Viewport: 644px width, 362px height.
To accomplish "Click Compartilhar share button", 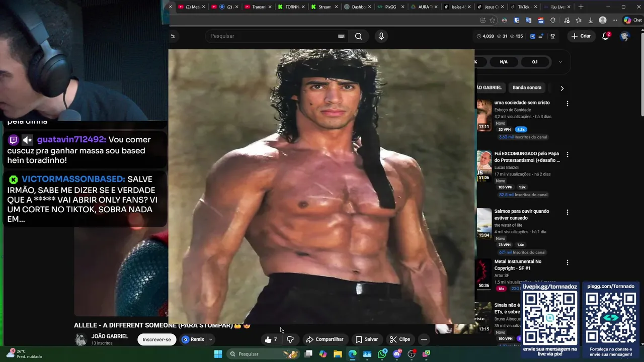I will point(325,339).
